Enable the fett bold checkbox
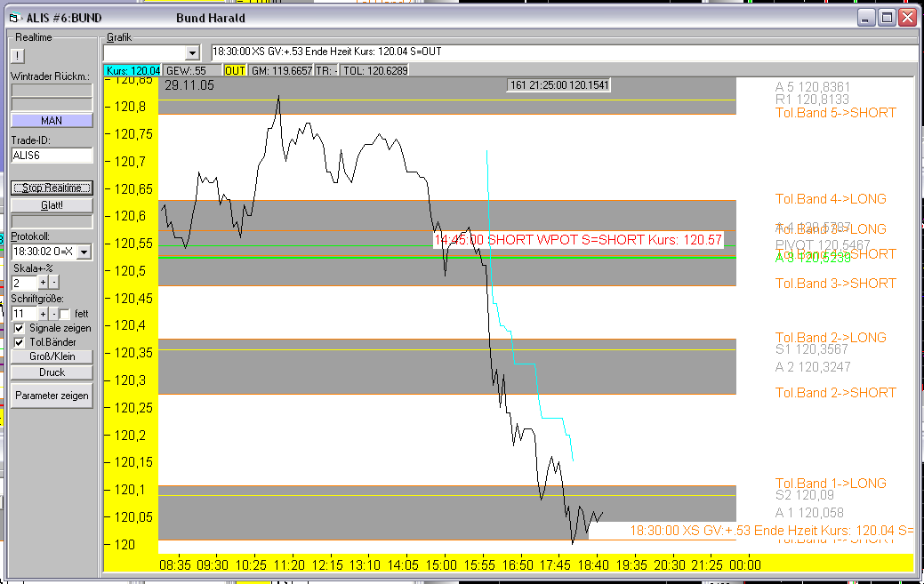 click(65, 314)
